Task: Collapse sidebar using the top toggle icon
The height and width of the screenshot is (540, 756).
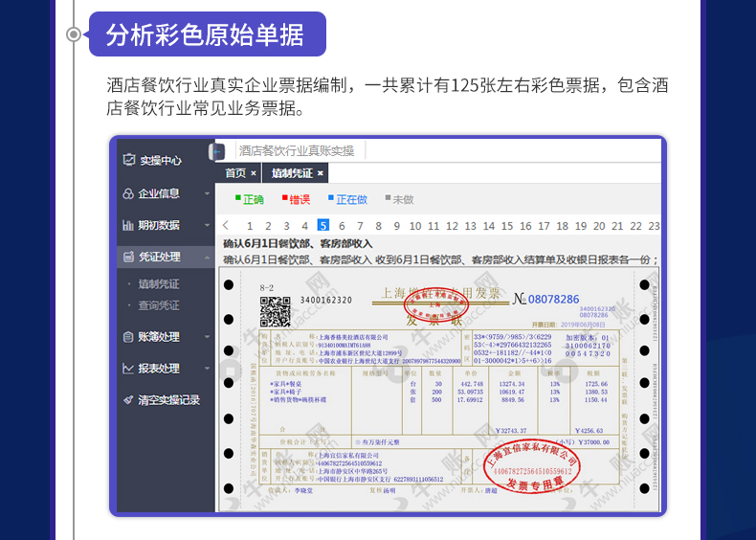Action: pyautogui.click(x=217, y=151)
